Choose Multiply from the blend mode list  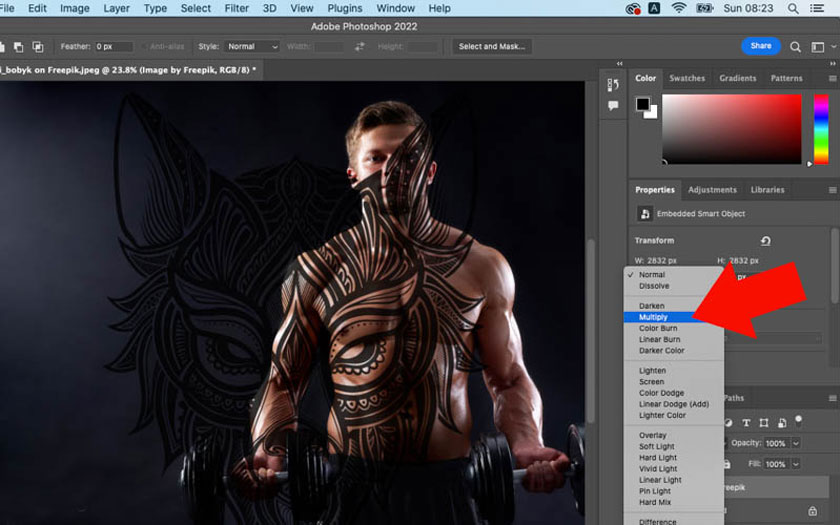click(x=653, y=317)
